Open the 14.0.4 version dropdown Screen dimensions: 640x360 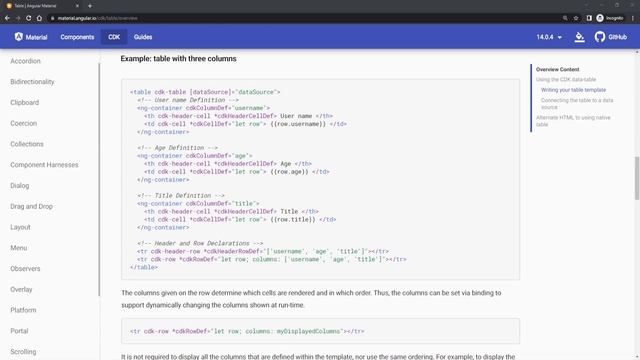[549, 37]
